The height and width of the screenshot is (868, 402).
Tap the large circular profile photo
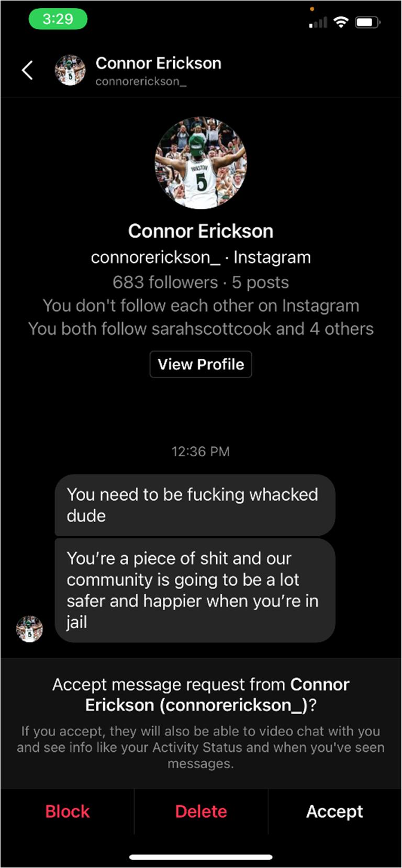(x=201, y=163)
